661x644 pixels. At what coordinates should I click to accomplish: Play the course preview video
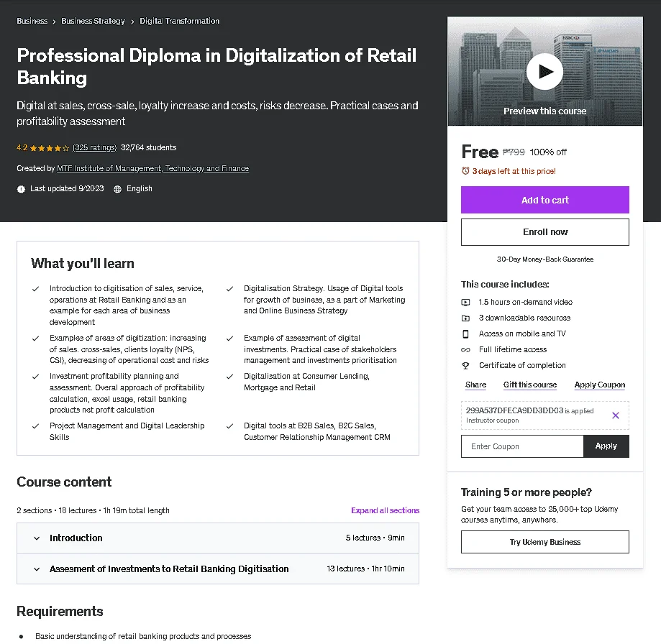pos(544,72)
